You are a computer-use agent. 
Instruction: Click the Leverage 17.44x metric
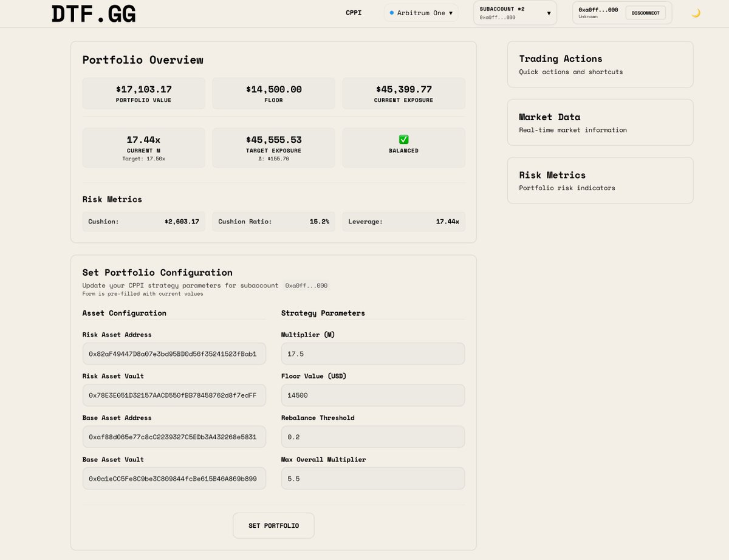point(403,222)
